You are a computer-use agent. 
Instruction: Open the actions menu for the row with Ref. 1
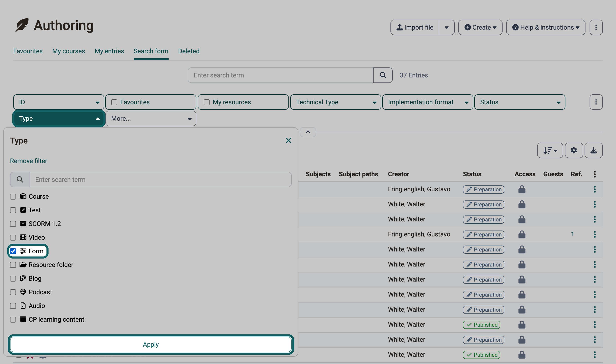[595, 234]
